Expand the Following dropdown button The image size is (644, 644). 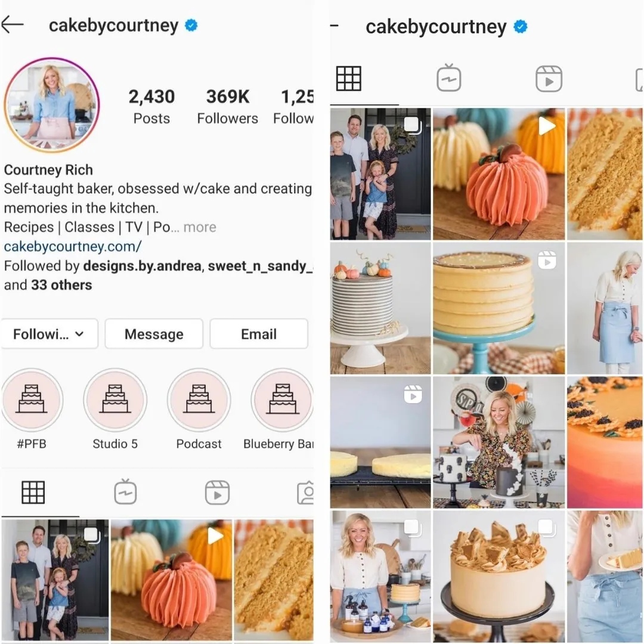49,334
